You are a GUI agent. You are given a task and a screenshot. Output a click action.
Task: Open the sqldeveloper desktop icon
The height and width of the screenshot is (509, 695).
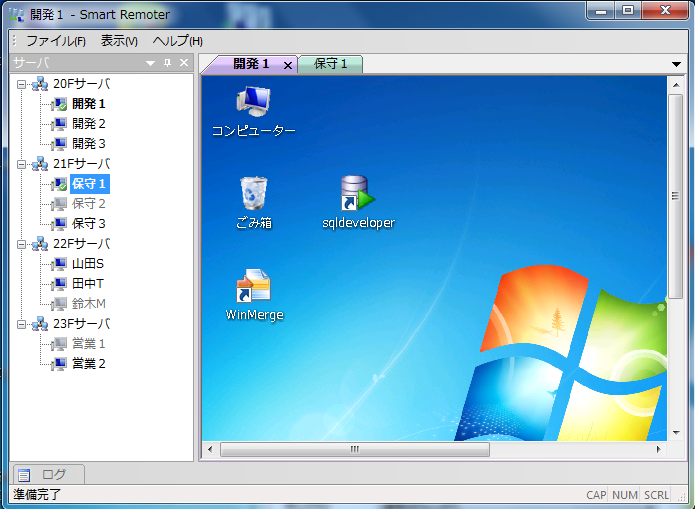[x=357, y=194]
